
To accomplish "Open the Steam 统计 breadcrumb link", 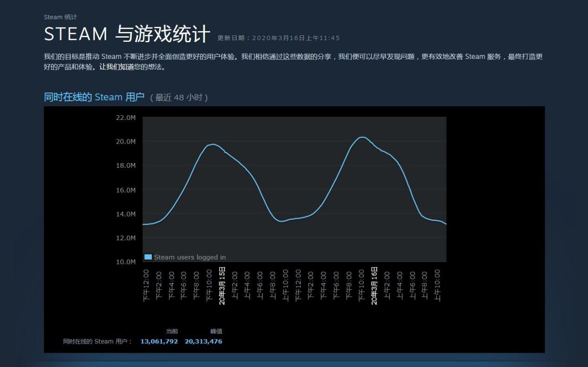I will tap(60, 17).
